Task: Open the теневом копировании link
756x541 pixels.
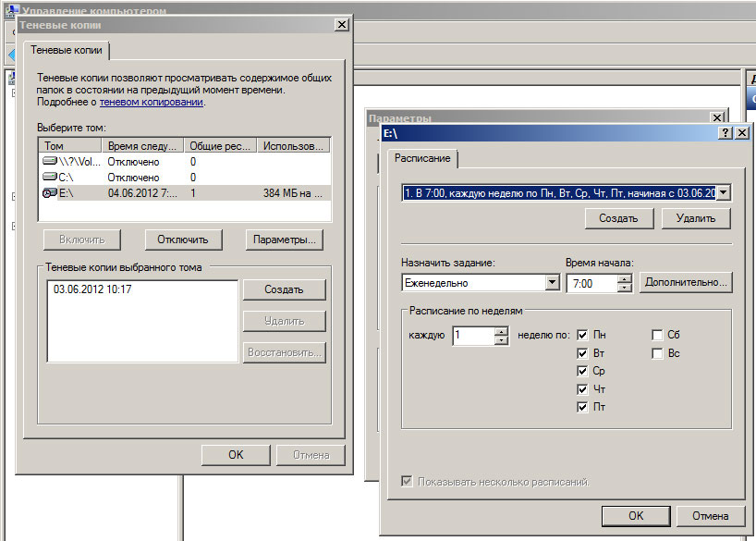Action: point(151,103)
